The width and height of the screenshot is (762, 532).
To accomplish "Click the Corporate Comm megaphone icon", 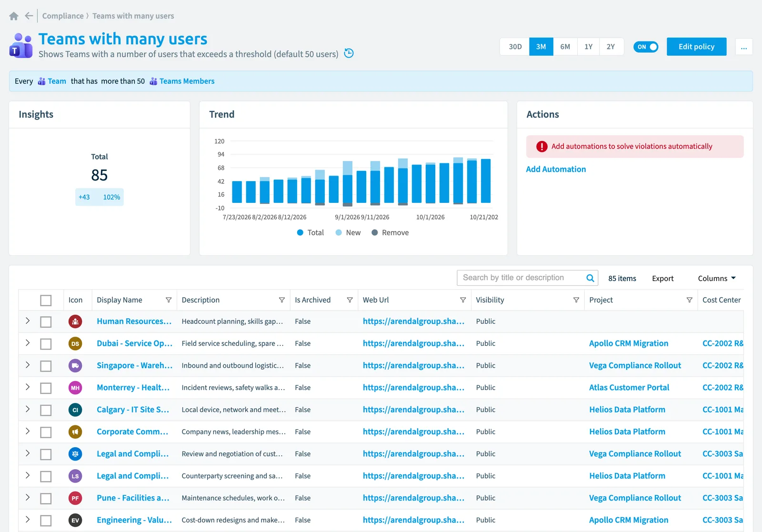I will click(75, 432).
